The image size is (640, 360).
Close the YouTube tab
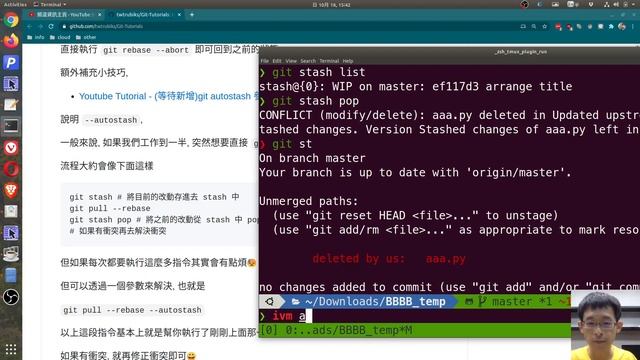point(99,14)
